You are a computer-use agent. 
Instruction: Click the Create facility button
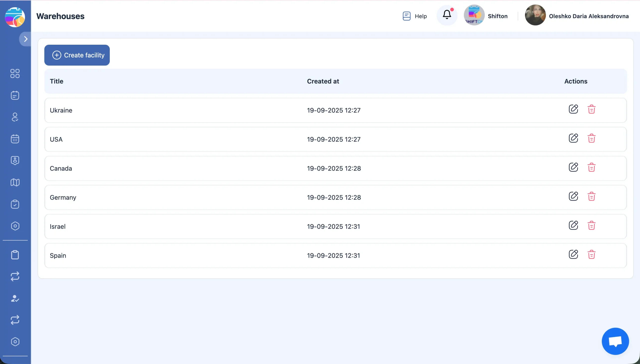tap(77, 55)
